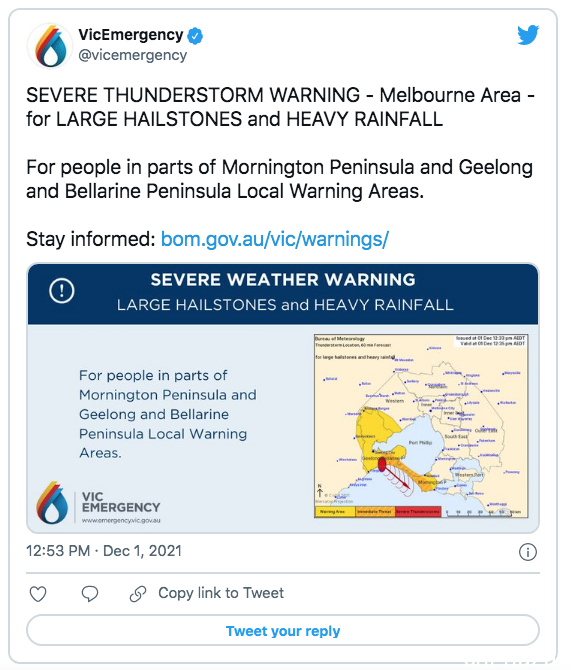
Task: Click the yellow Warning Area legend swatch
Action: point(335,511)
